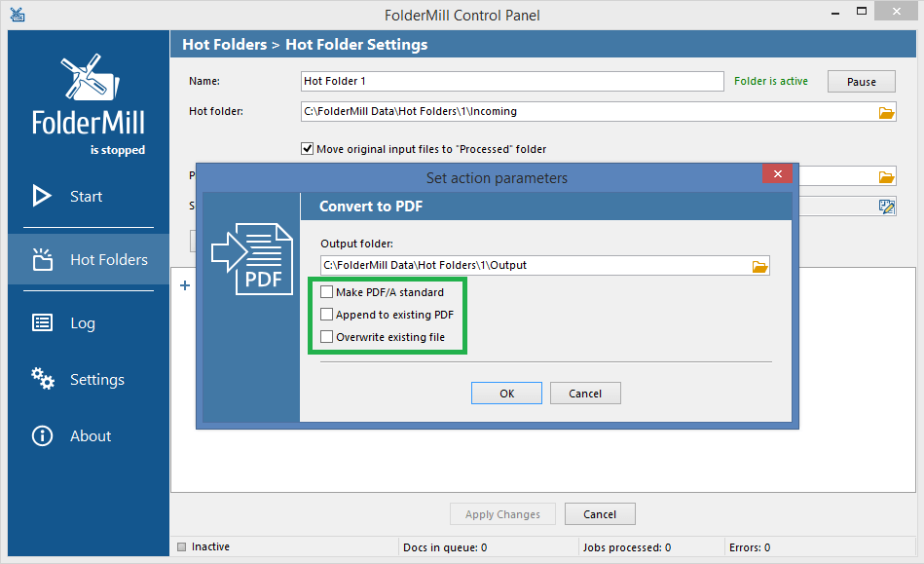This screenshot has height=564, width=924.
Task: Enable Overwrite existing file
Action: 327,336
